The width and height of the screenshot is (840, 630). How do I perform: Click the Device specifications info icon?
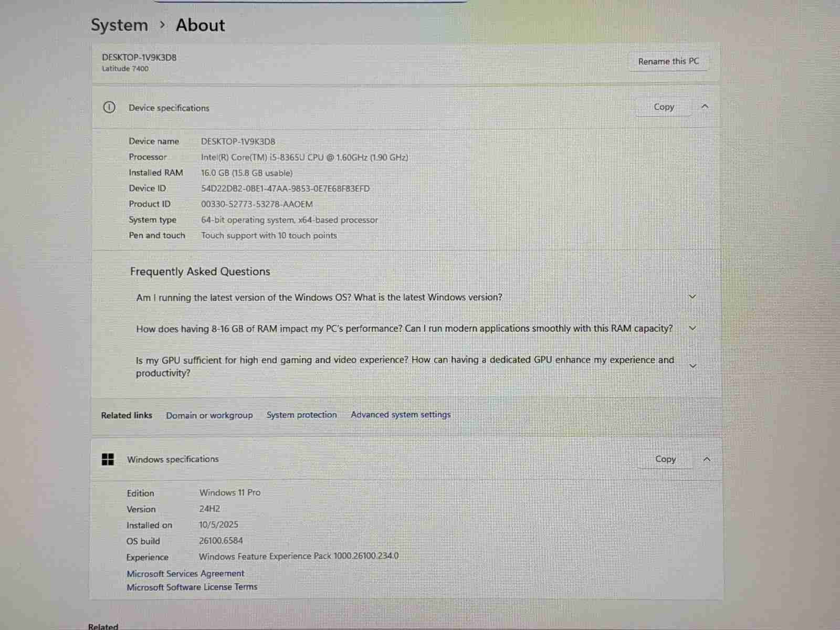109,108
